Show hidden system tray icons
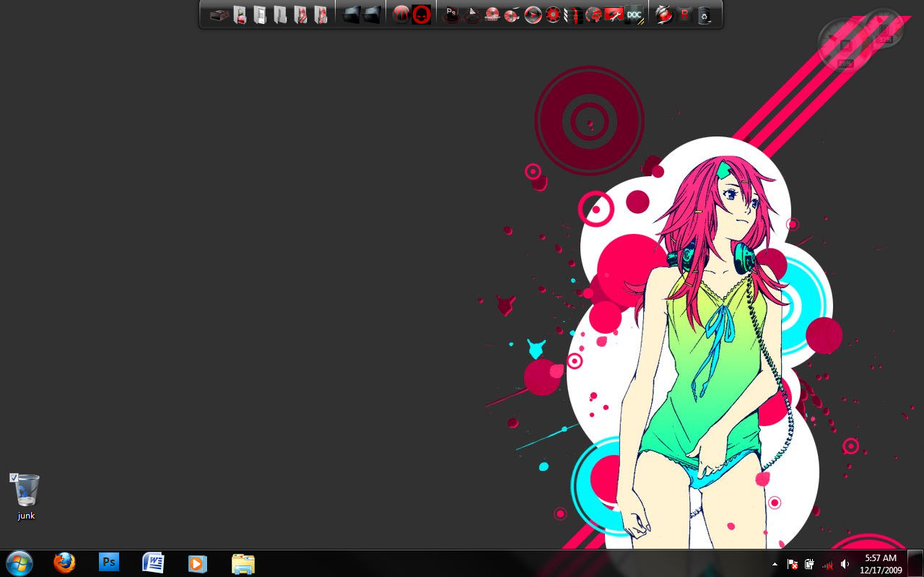Viewport: 924px width, 577px height. tap(775, 564)
